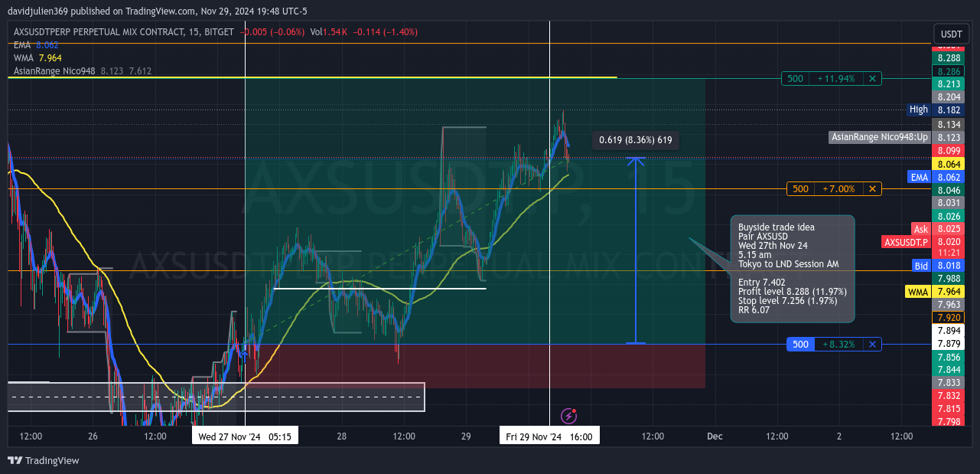Click the EMA tag on price scale
Screen dimensions: 980x474
pyautogui.click(x=920, y=177)
